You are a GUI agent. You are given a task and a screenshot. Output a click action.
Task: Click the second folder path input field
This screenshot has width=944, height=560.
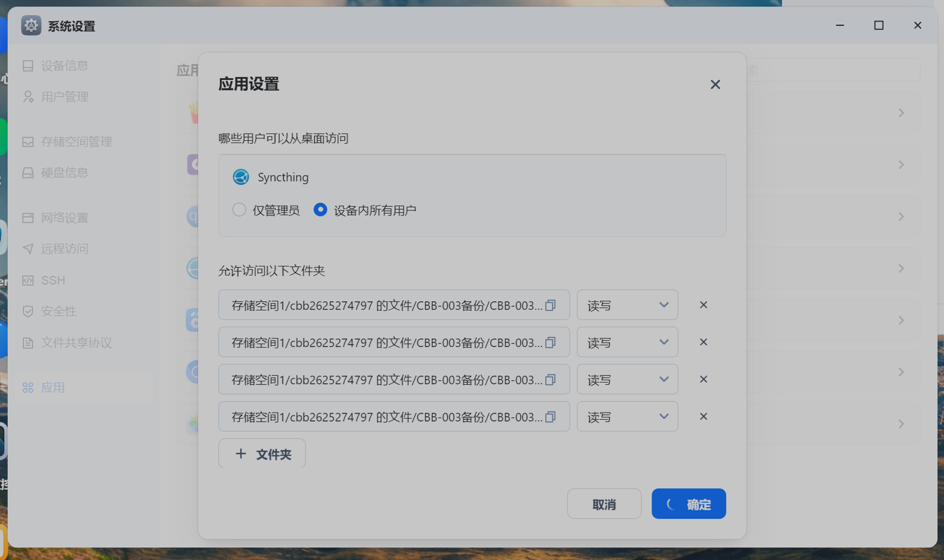click(x=394, y=342)
